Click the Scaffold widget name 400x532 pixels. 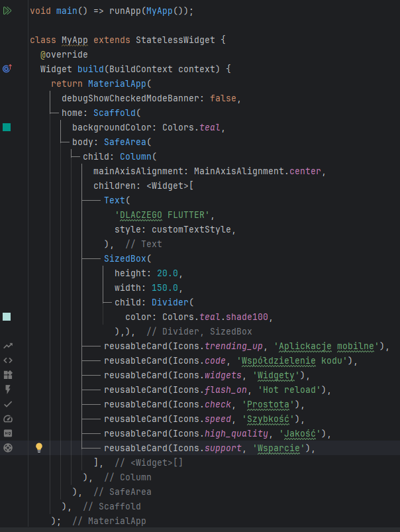117,113
